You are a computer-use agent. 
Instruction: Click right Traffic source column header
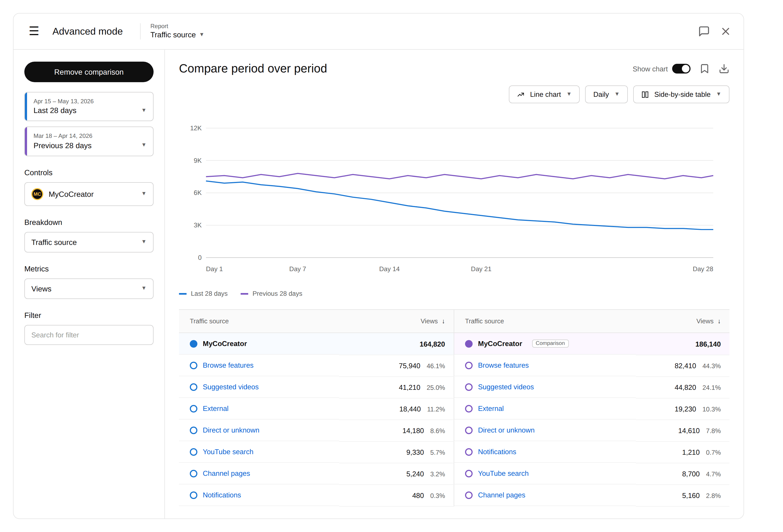coord(485,321)
